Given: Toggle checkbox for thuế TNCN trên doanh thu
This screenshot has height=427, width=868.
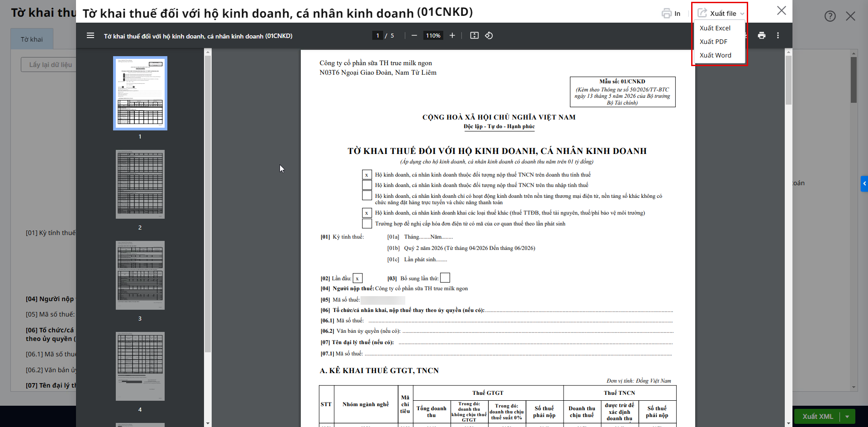Looking at the screenshot, I should [x=367, y=175].
